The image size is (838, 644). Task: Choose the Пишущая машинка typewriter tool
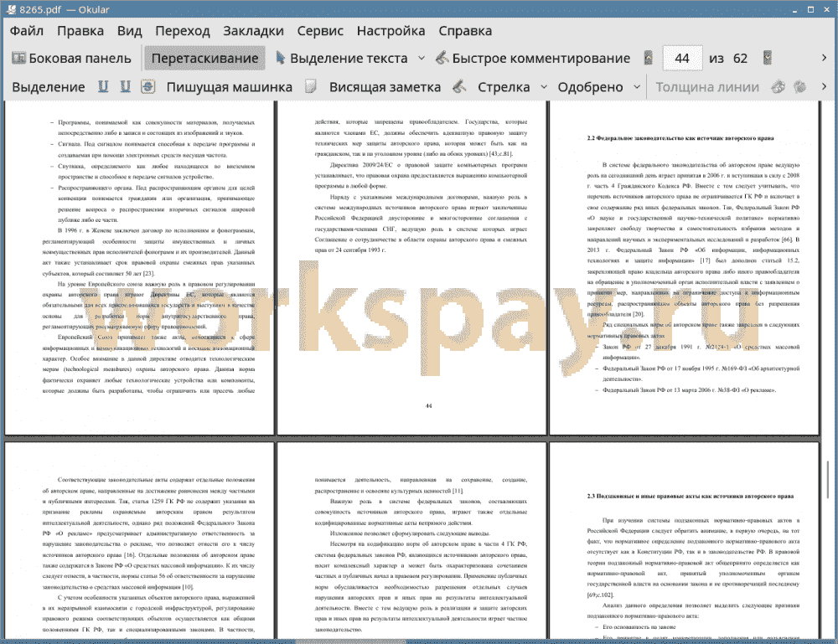[x=230, y=87]
